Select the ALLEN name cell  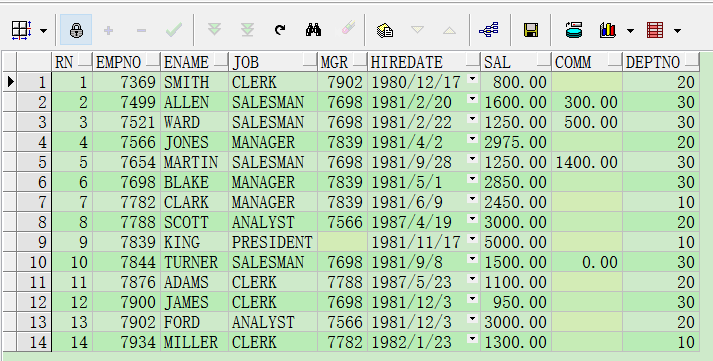tap(195, 102)
